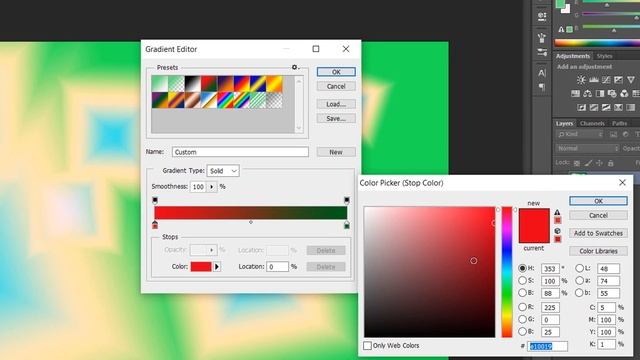The height and width of the screenshot is (360, 640).
Task: Click Save... in Gradient Editor
Action: (336, 118)
